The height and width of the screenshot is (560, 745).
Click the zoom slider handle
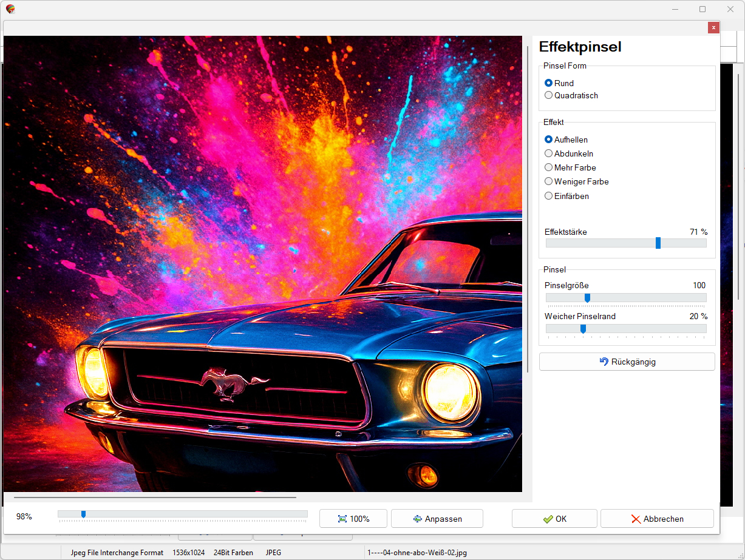(x=83, y=514)
